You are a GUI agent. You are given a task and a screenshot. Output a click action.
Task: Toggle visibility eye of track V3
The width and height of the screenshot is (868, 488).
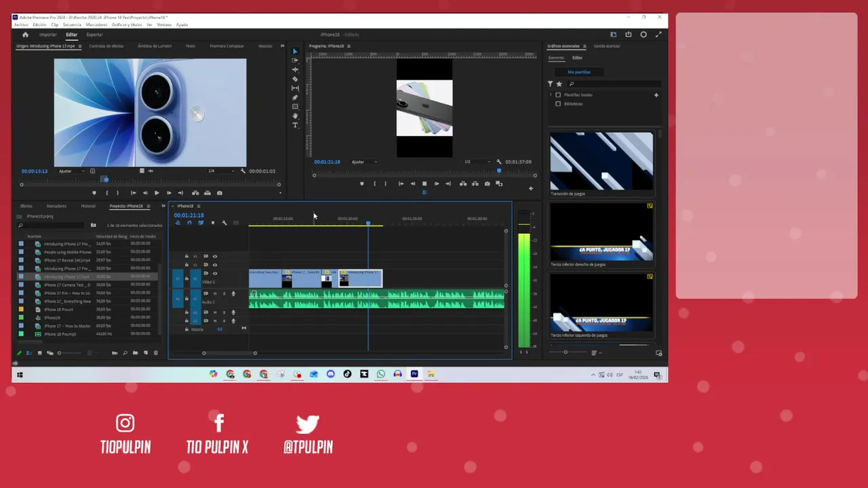(x=215, y=256)
